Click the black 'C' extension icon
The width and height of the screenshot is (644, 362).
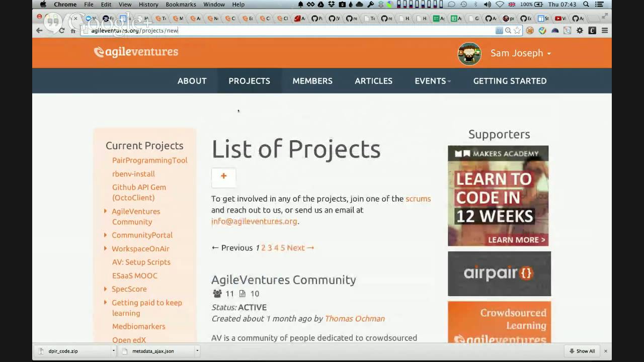(592, 31)
